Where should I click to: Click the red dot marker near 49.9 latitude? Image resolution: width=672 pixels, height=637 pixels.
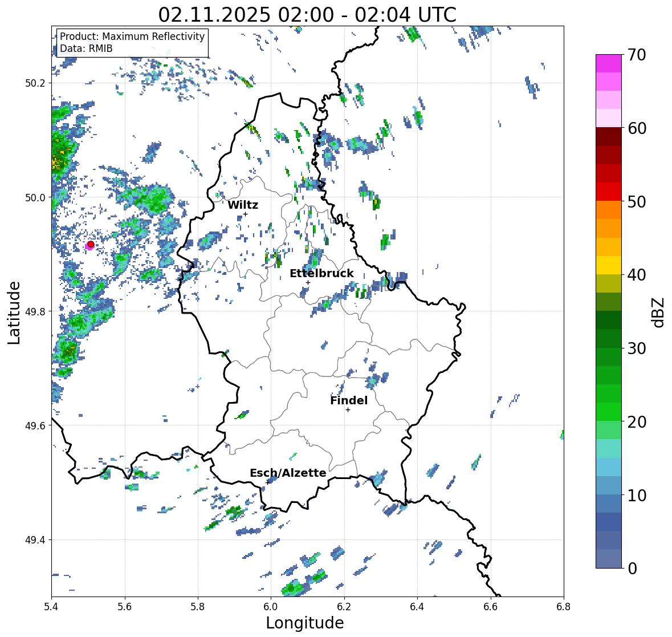91,244
